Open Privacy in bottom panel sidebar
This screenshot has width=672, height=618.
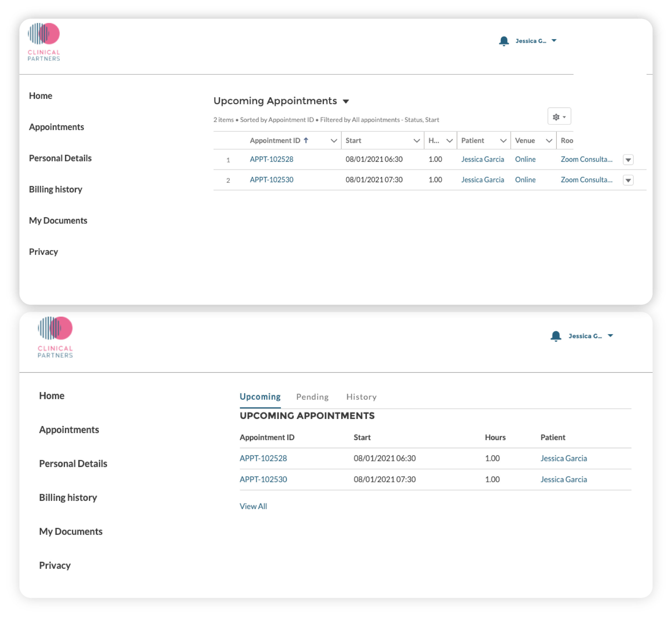[x=55, y=566]
